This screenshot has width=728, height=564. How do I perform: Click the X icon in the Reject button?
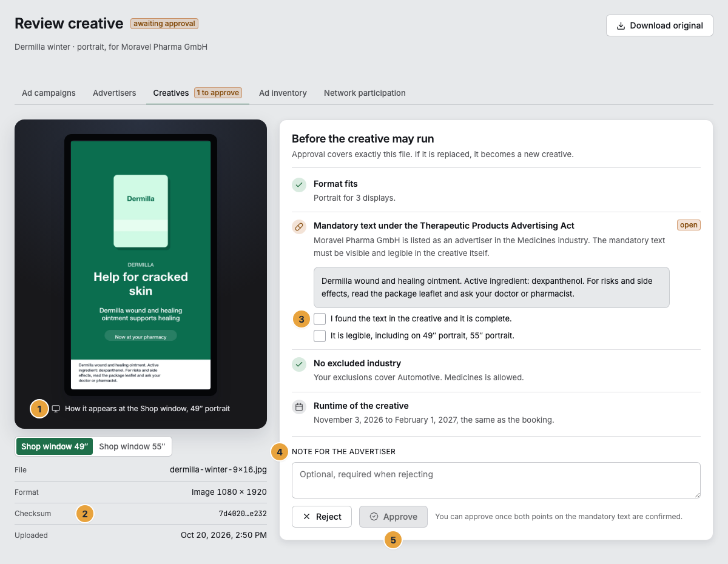pyautogui.click(x=306, y=517)
